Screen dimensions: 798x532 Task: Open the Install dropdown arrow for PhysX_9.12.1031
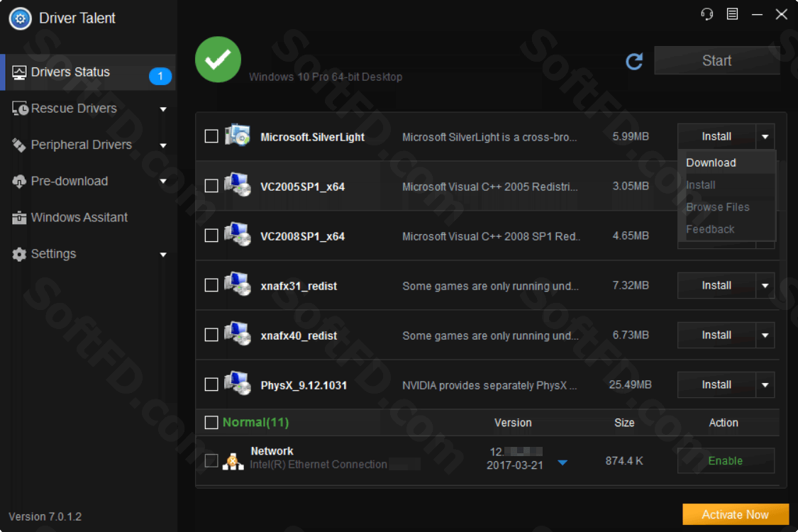tap(765, 385)
